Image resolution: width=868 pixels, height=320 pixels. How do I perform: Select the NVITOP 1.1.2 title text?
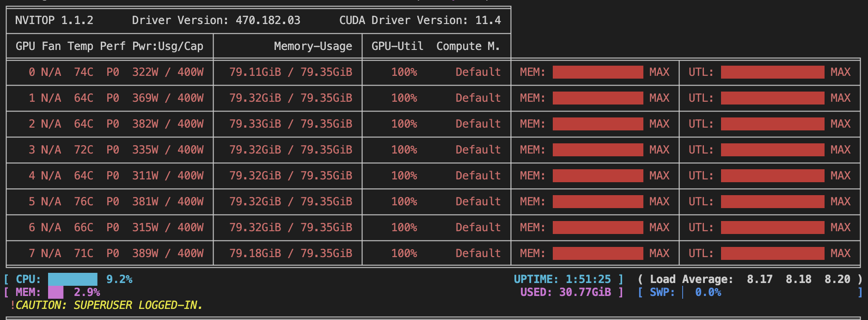click(x=54, y=20)
